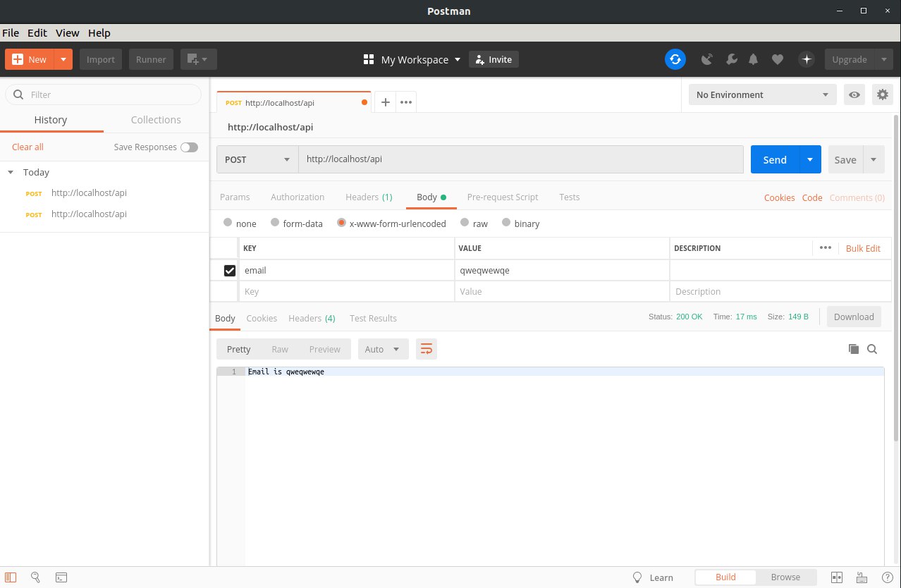Open the Auto format dropdown

pyautogui.click(x=383, y=349)
